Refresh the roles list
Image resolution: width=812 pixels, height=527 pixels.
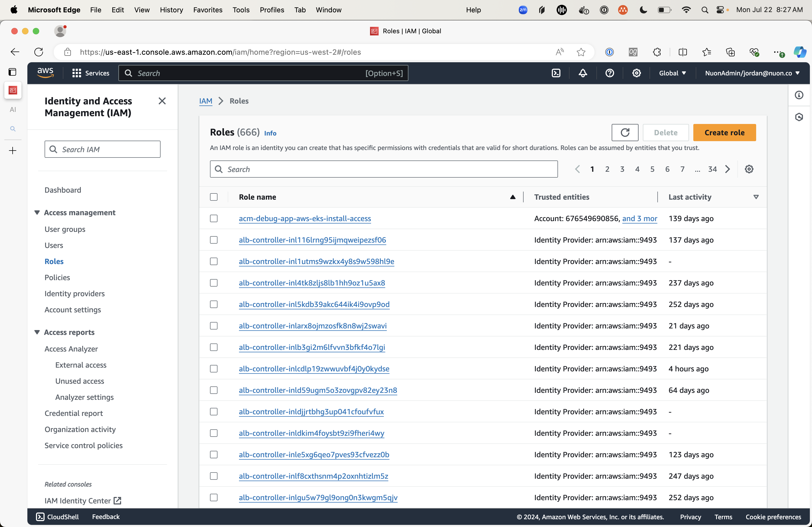point(625,133)
